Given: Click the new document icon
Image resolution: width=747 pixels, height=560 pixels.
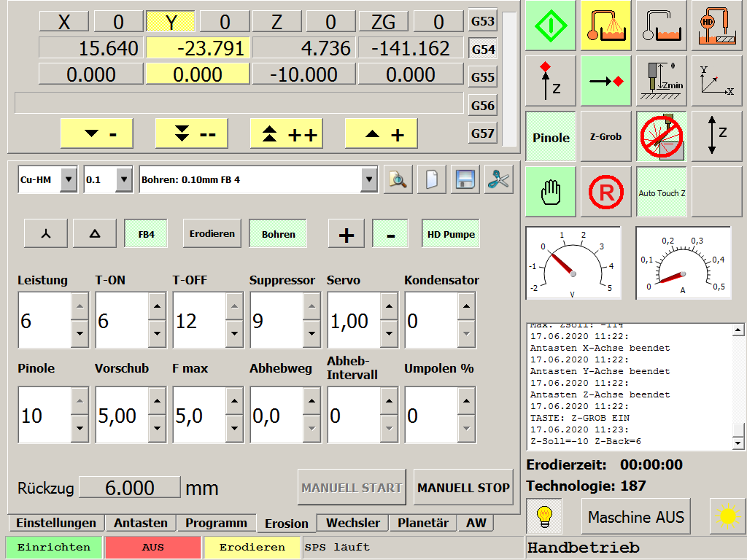Looking at the screenshot, I should click(x=432, y=179).
